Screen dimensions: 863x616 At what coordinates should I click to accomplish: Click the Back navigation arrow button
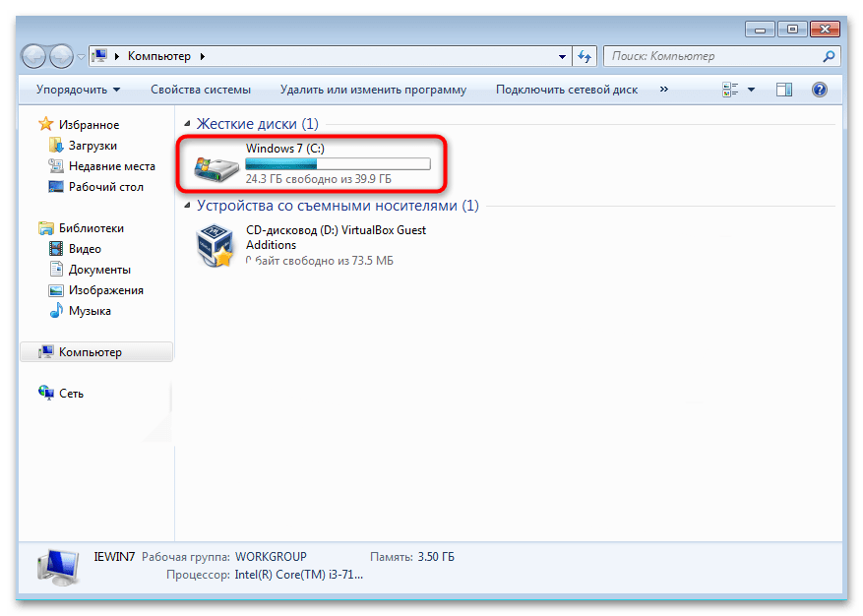[x=33, y=56]
